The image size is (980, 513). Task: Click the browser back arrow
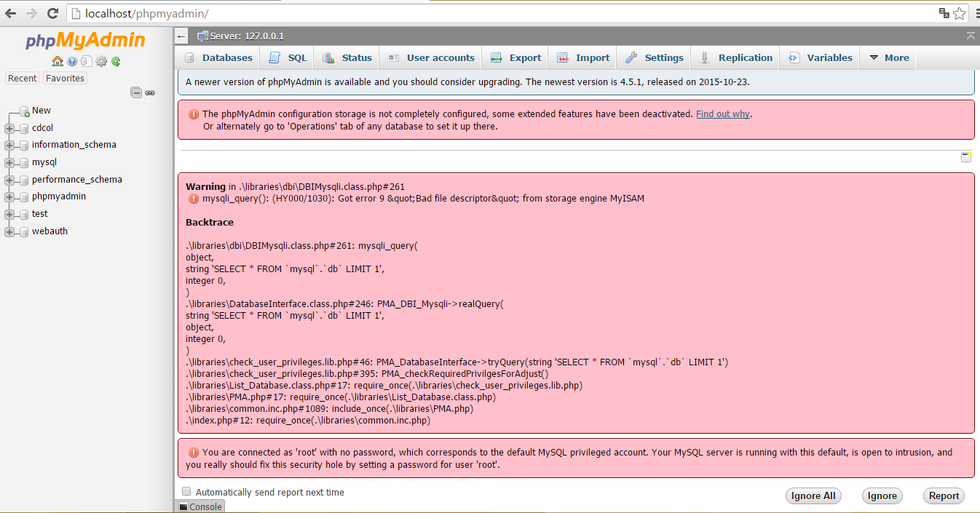pos(12,13)
